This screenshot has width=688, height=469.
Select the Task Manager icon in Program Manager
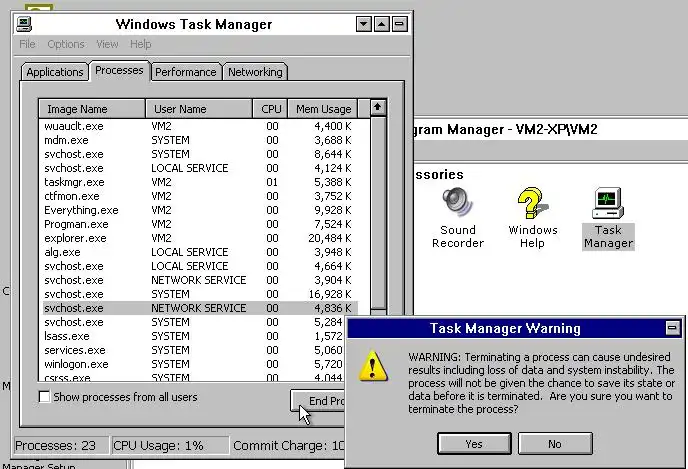(x=608, y=218)
